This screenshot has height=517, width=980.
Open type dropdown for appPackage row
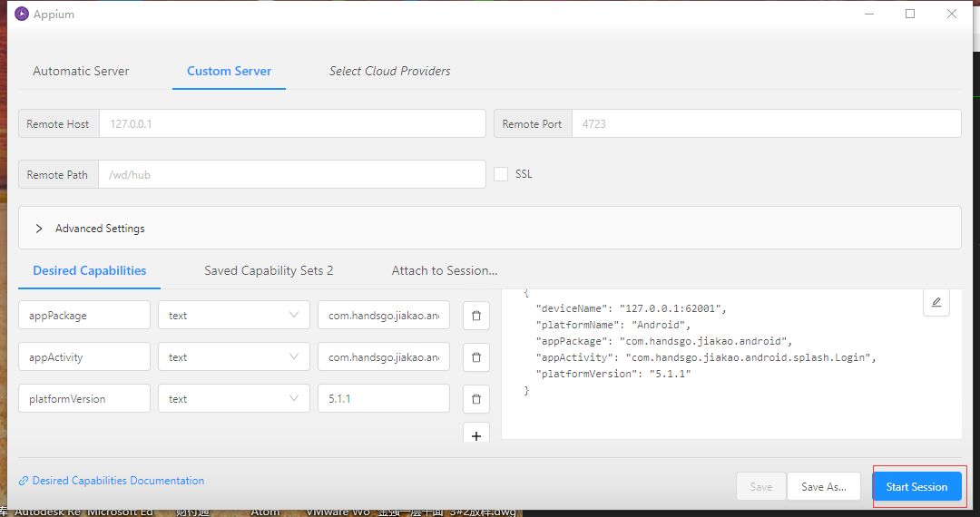(x=234, y=316)
